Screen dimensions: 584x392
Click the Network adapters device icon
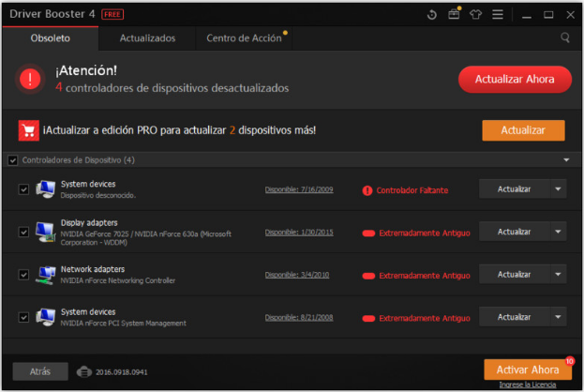(46, 275)
